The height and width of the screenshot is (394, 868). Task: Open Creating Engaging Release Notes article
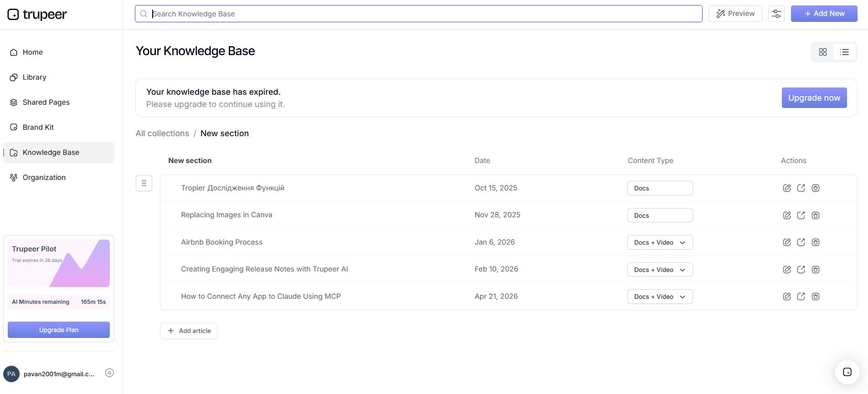tap(264, 269)
